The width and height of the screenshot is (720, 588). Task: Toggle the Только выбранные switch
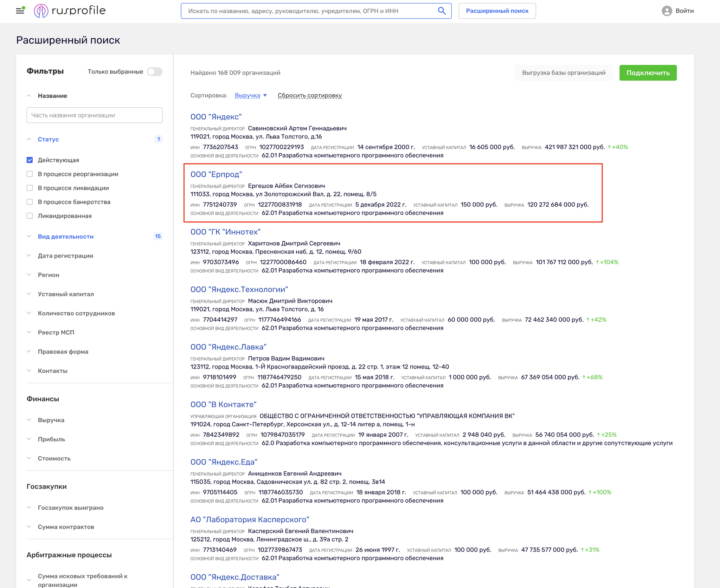point(155,72)
